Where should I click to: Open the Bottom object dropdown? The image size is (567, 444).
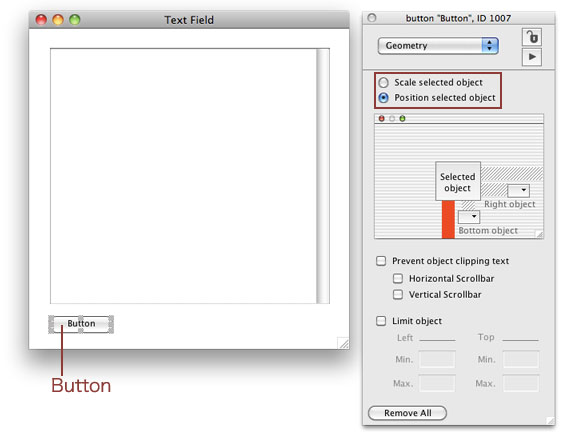click(x=469, y=217)
